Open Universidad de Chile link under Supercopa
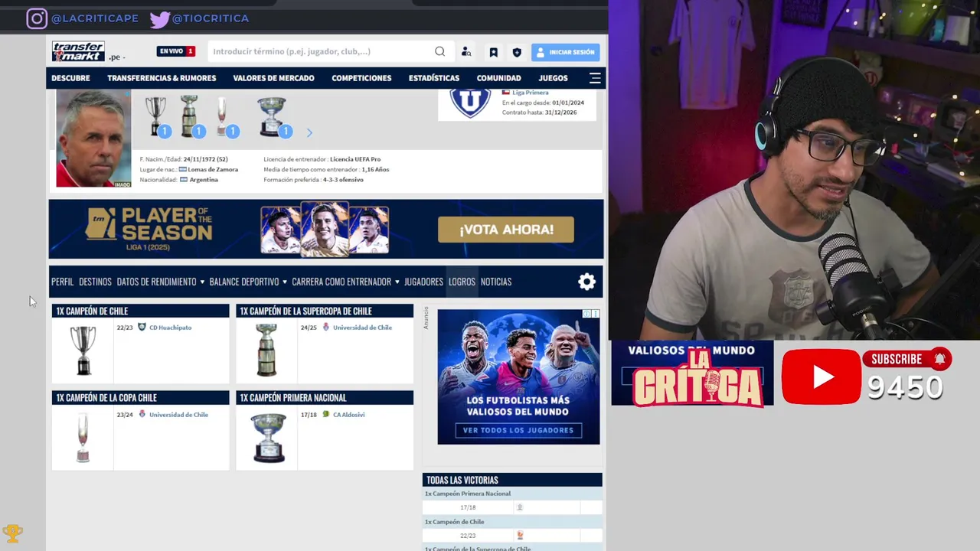 (x=362, y=328)
